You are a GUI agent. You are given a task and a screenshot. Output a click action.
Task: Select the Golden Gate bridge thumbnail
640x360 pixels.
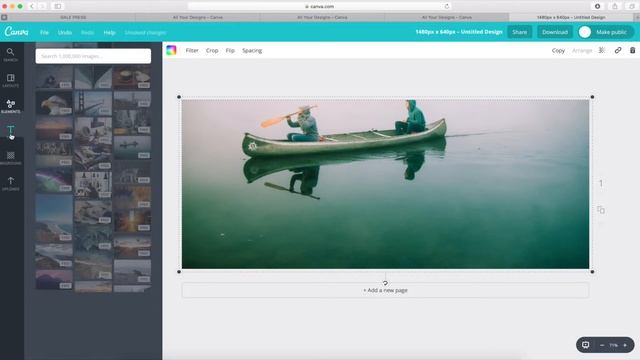coord(93,103)
